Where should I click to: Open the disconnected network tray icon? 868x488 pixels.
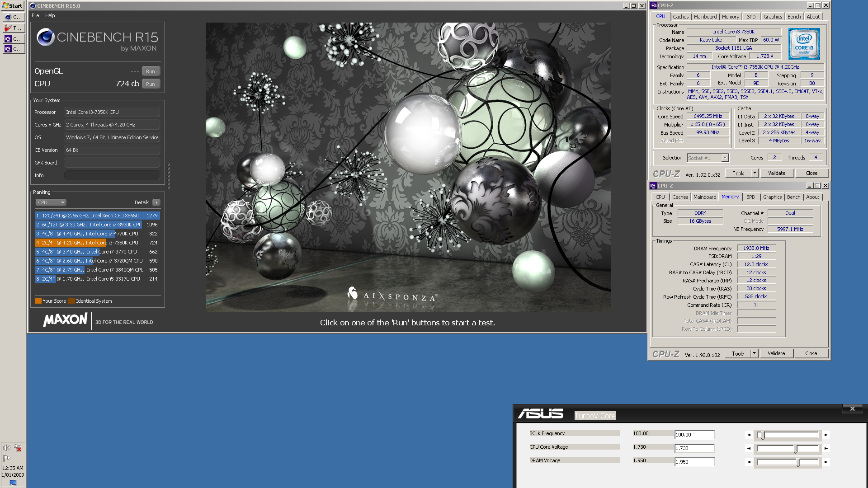point(18,448)
